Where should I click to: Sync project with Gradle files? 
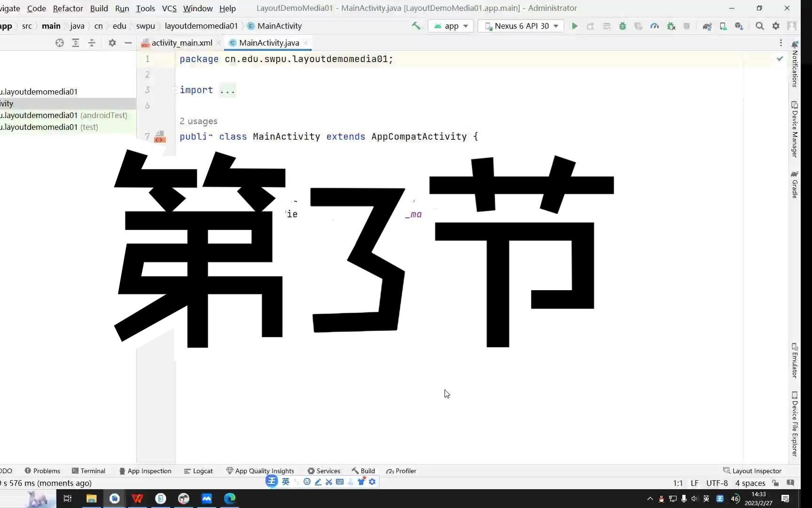pyautogui.click(x=707, y=26)
